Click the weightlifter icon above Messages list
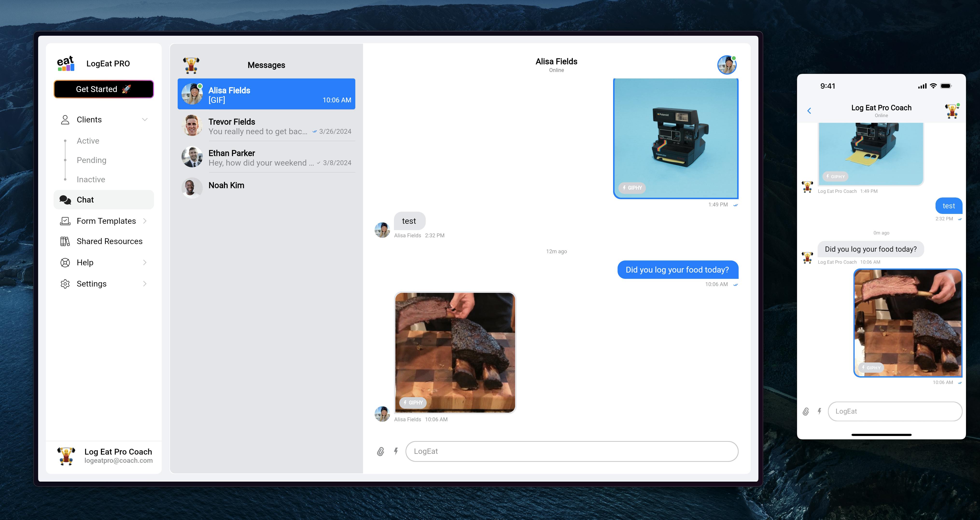980x520 pixels. [191, 65]
